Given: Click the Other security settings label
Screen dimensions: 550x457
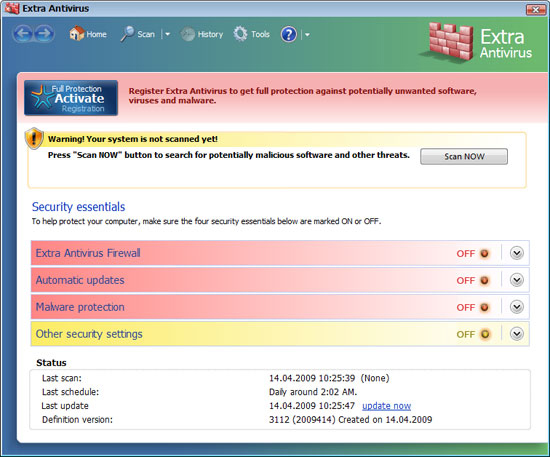Looking at the screenshot, I should tap(89, 334).
